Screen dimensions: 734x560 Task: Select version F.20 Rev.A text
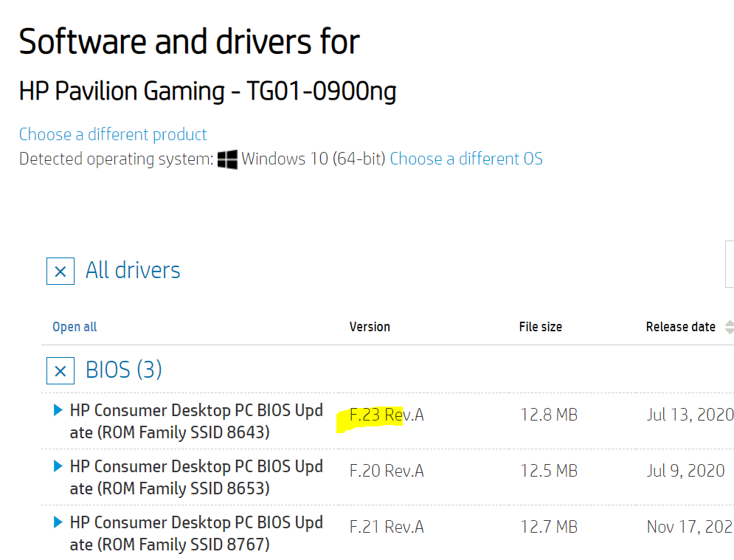pos(387,471)
